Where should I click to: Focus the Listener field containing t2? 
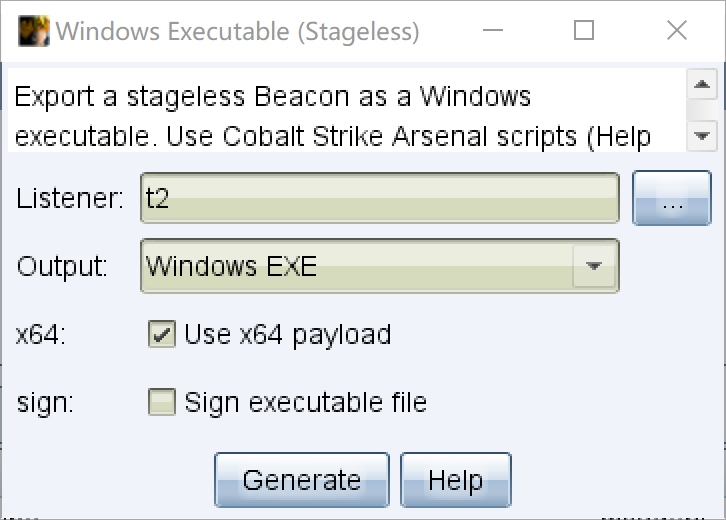pos(380,198)
